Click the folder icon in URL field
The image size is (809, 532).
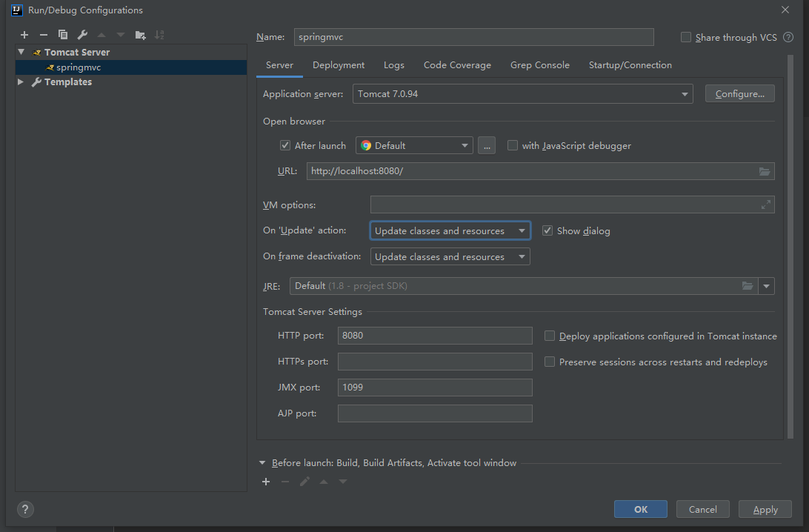765,171
